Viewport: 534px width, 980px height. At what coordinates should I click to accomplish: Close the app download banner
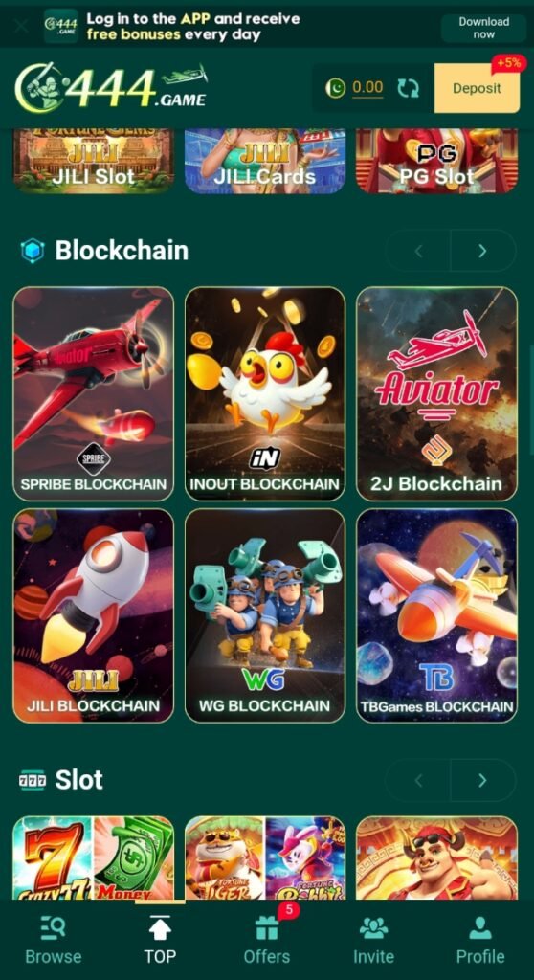pos(21,26)
